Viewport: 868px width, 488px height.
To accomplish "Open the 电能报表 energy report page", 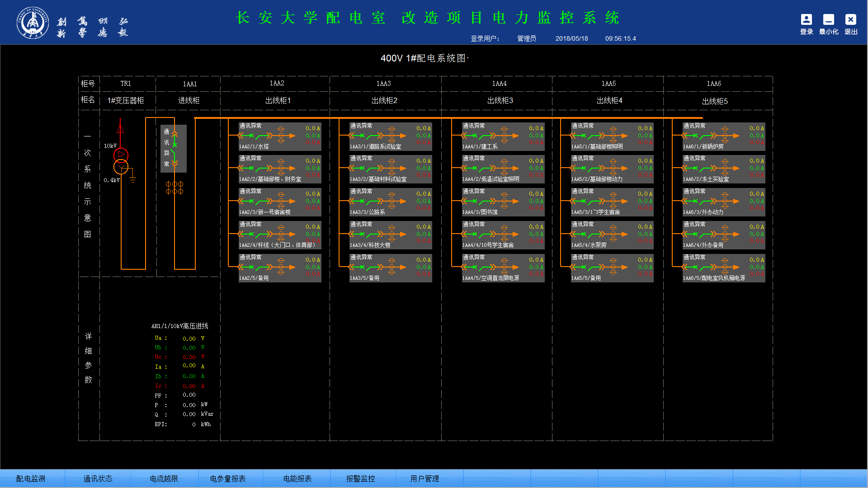I will pyautogui.click(x=297, y=478).
